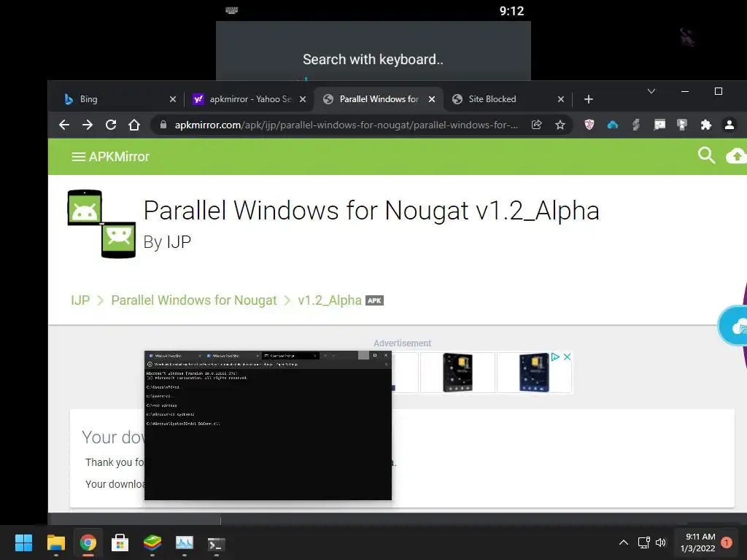Click the Search with keyboard field
Viewport: 747px width, 560px height.
click(x=373, y=60)
